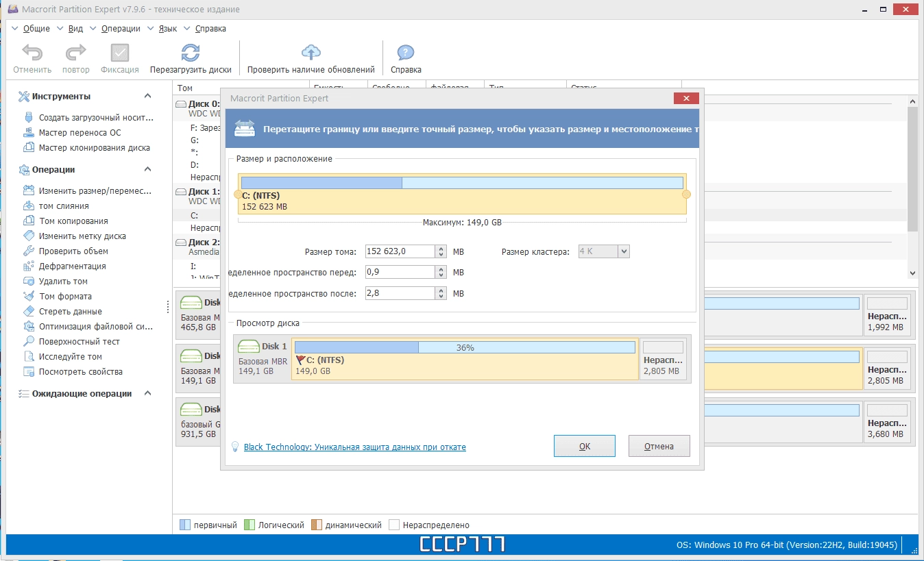924x561 pixels.
Task: Click the Defragmentation icon in sidebar
Action: [28, 266]
